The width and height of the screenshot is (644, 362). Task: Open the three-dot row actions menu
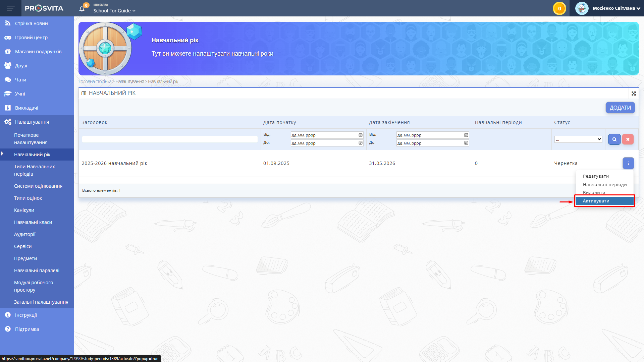[x=628, y=163]
